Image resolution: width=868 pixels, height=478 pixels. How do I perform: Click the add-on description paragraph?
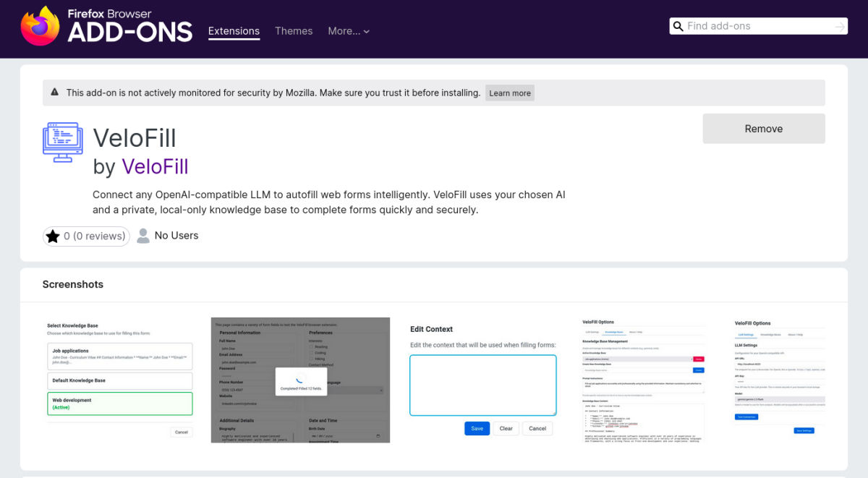point(329,202)
